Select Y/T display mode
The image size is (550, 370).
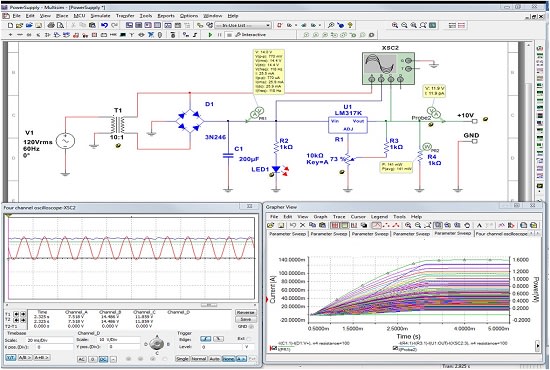(x=11, y=358)
